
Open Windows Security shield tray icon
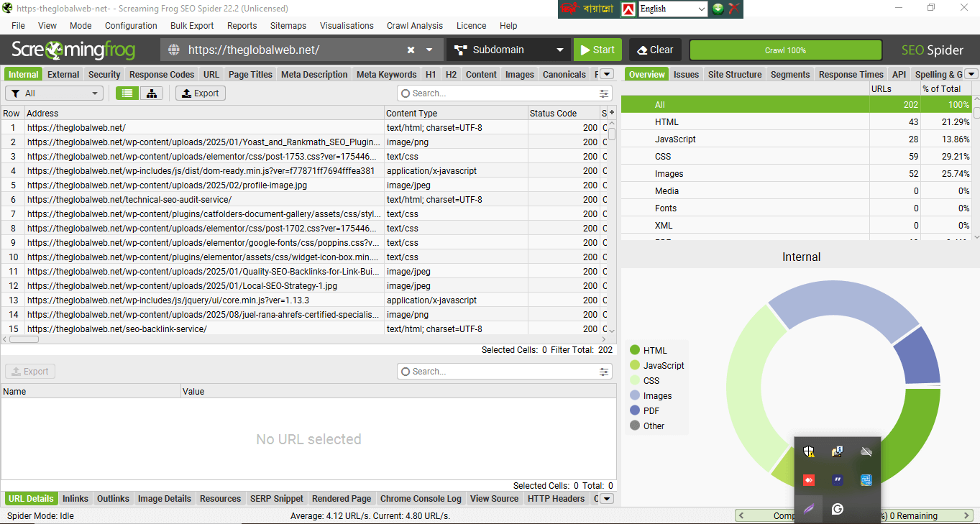pyautogui.click(x=809, y=451)
